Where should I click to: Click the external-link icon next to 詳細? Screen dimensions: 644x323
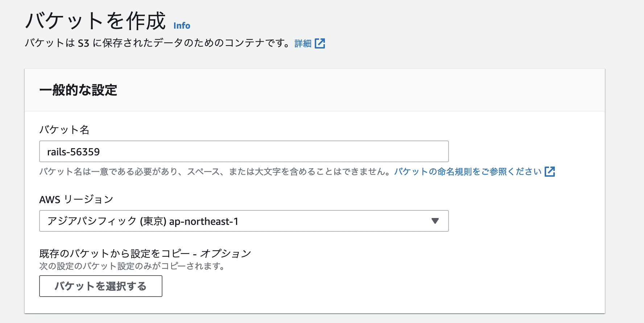coord(320,43)
